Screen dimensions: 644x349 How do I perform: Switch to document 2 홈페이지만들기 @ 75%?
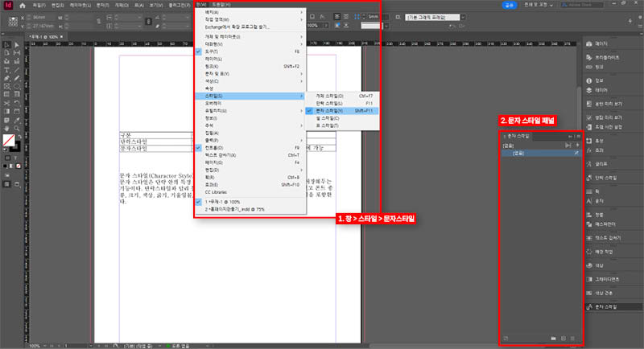click(250, 209)
